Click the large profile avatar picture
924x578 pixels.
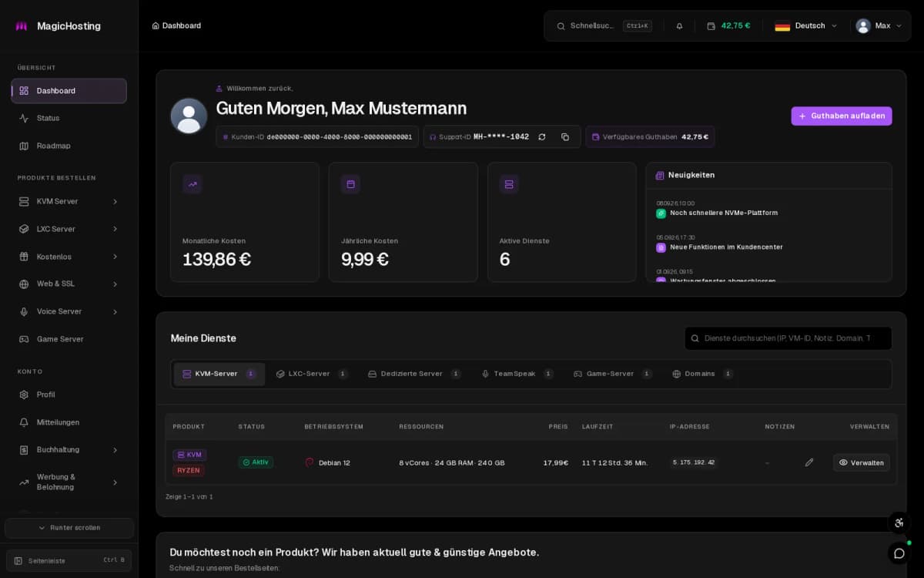pyautogui.click(x=189, y=116)
